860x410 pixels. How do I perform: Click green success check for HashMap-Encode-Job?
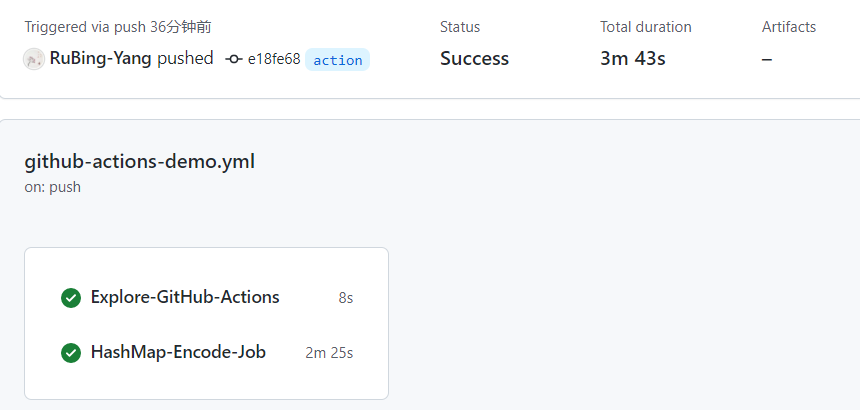pos(71,353)
